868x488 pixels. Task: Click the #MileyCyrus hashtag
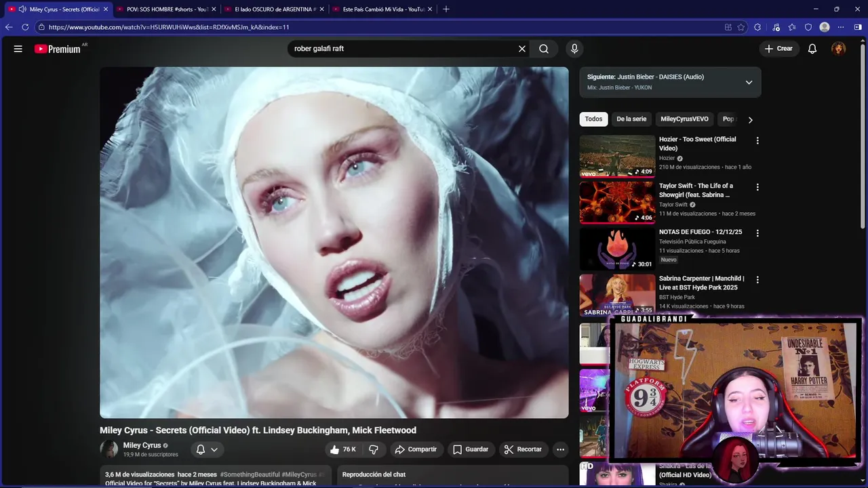tap(299, 474)
